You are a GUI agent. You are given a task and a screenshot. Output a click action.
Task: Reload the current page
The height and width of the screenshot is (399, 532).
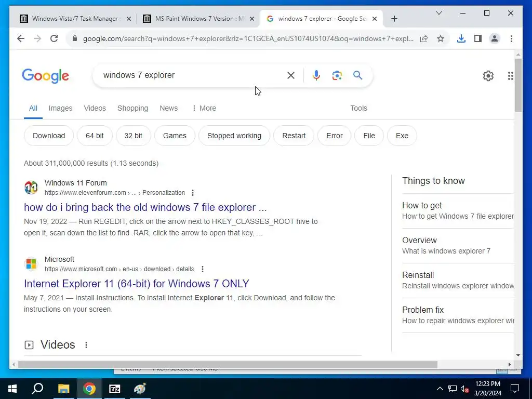point(54,38)
